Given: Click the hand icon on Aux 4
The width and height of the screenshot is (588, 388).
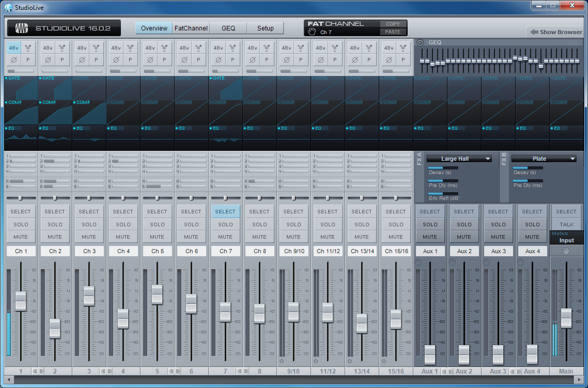Looking at the screenshot, I should pos(520,261).
